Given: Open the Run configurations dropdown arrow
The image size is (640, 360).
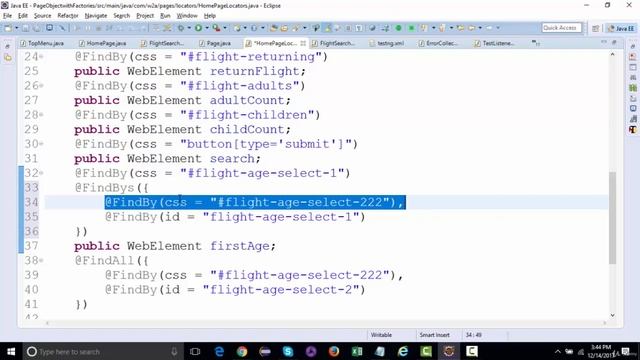Looking at the screenshot, I should (207, 28).
